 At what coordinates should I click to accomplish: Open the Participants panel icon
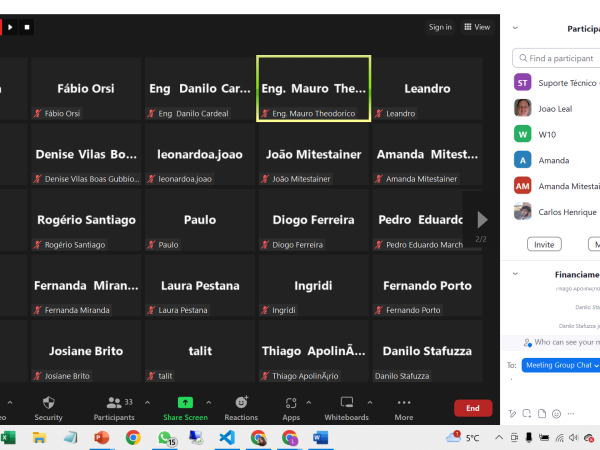(114, 403)
